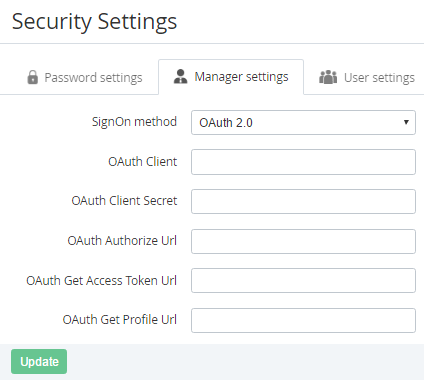Click the green Update button
Image resolution: width=424 pixels, height=382 pixels.
pos(39,362)
